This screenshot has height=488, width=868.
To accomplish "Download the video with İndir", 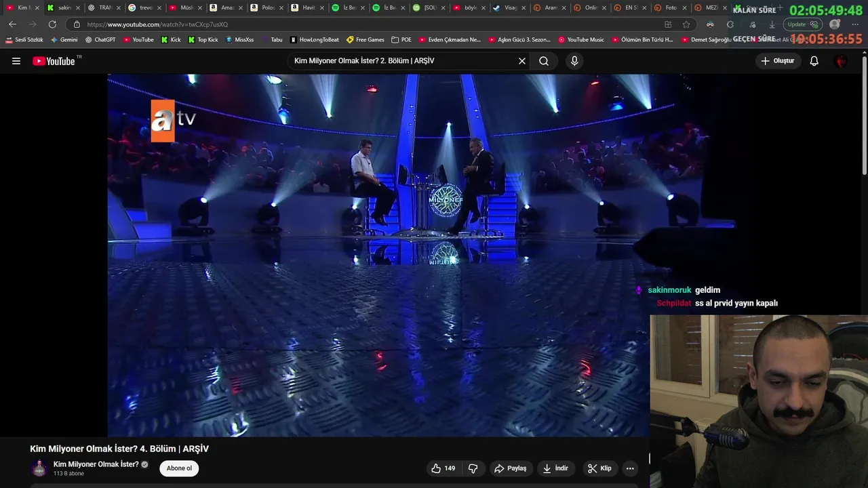I will (x=555, y=468).
